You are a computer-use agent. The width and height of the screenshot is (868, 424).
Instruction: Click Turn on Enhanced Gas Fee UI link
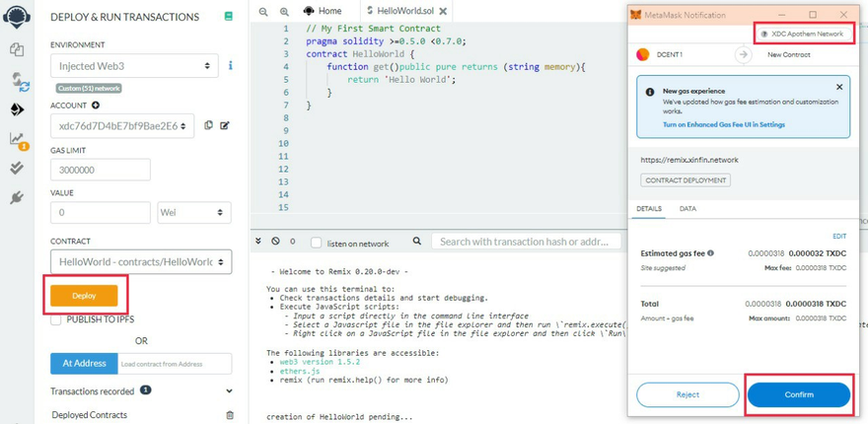click(x=723, y=125)
